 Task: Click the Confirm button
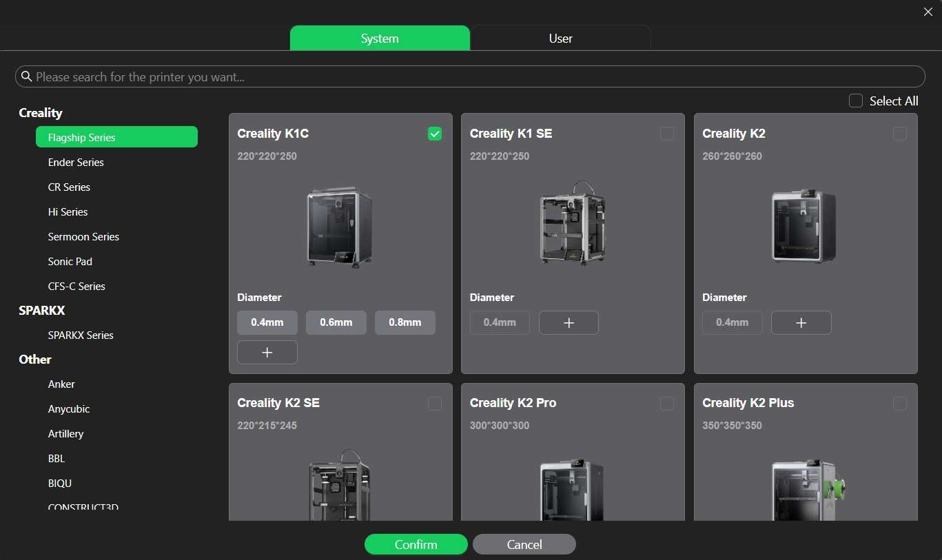pos(416,544)
